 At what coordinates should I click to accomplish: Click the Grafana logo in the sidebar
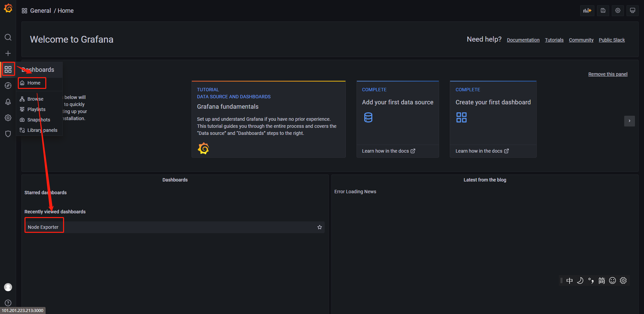point(8,8)
